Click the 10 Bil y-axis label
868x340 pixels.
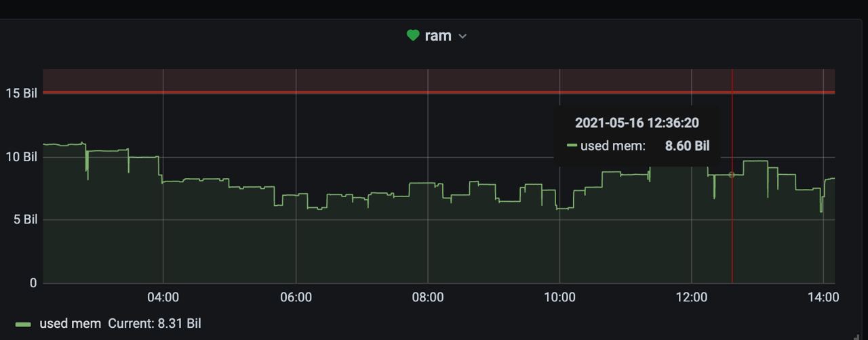pos(21,156)
